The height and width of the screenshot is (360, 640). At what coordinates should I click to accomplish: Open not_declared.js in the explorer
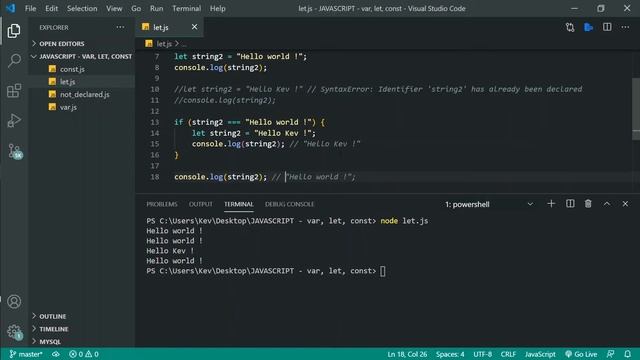coord(84,94)
